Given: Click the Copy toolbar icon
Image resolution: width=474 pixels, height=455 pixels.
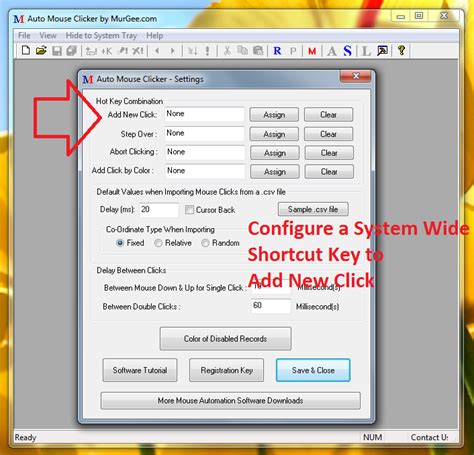Looking at the screenshot, I should click(242, 51).
